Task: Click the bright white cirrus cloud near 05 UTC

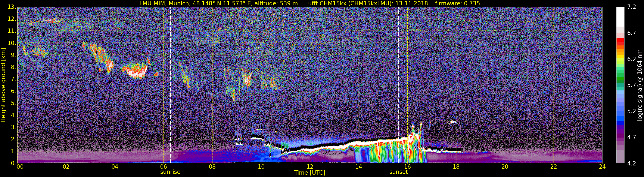Action: 136,72
